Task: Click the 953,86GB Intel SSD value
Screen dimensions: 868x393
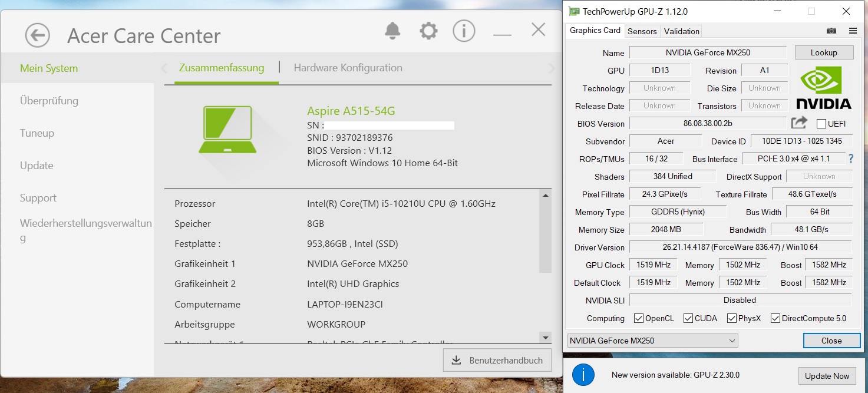Action: [353, 244]
